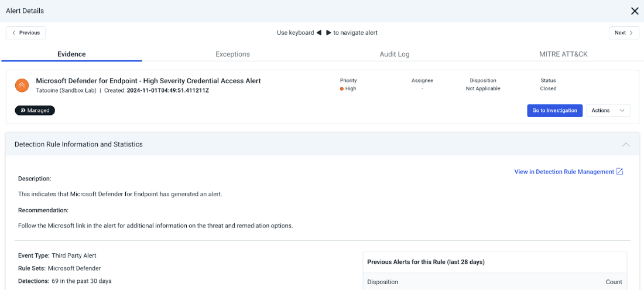Open the MITRE ATT&CK tab
The height and width of the screenshot is (293, 644).
[563, 54]
